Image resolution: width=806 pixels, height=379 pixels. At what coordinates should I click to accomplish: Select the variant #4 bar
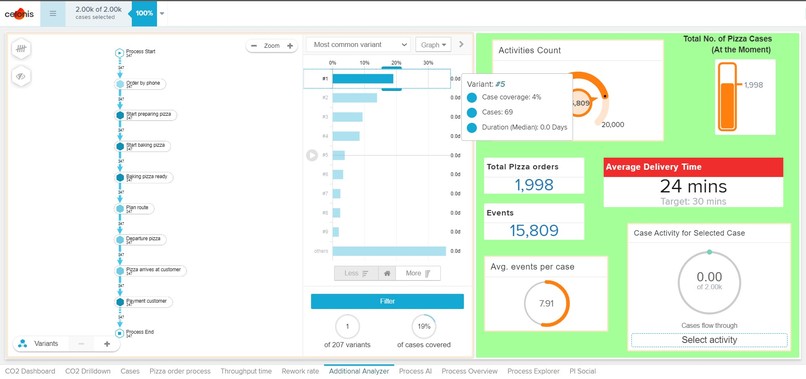point(346,136)
